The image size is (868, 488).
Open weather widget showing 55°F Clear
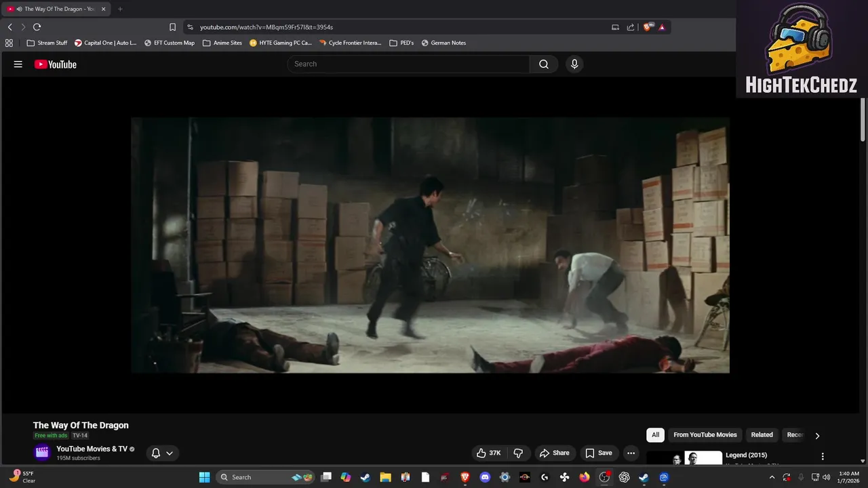point(23,477)
